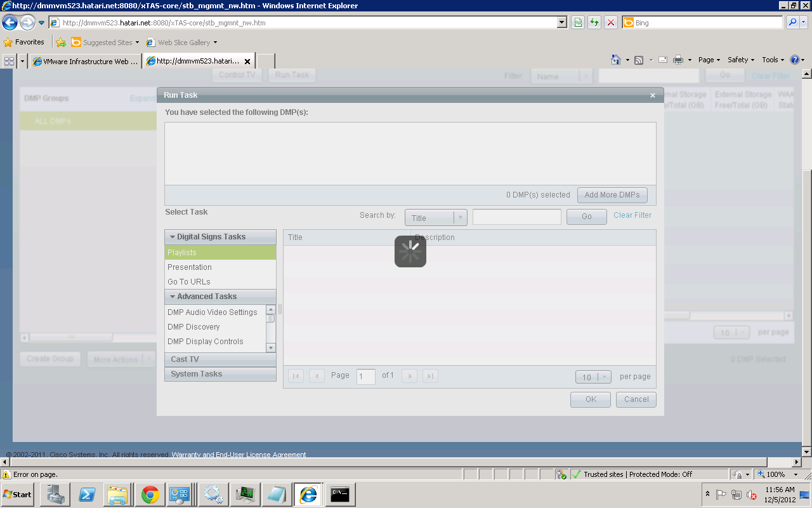Viewport: 812px width, 508px height.
Task: Open the Quick Tabs grid icon
Action: pyautogui.click(x=10, y=61)
